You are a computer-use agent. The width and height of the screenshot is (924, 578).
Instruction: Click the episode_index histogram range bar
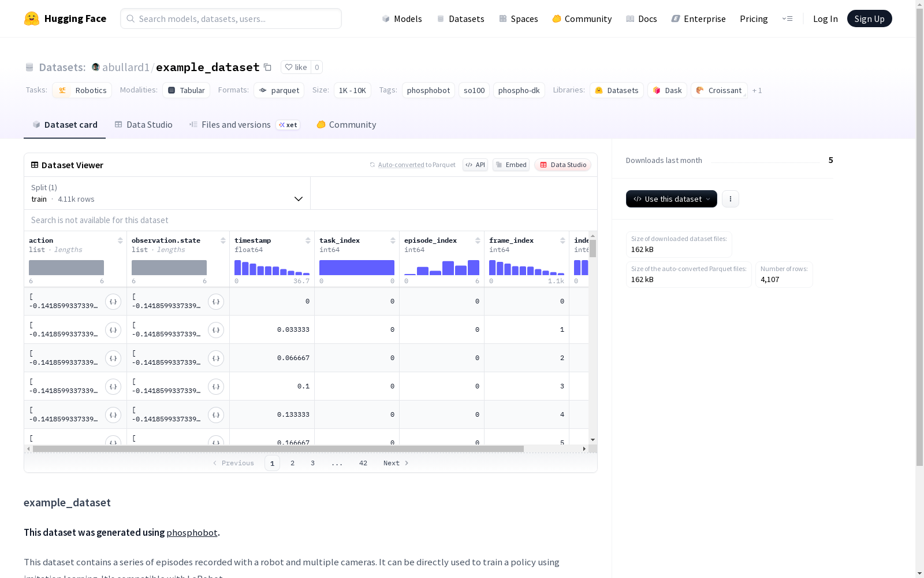click(442, 268)
